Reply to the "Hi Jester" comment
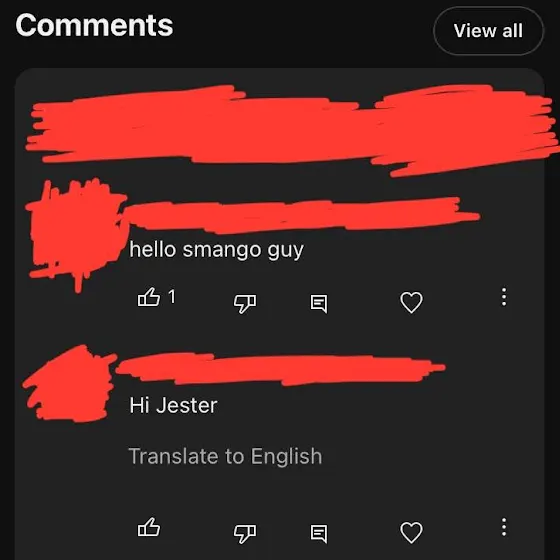 [319, 534]
